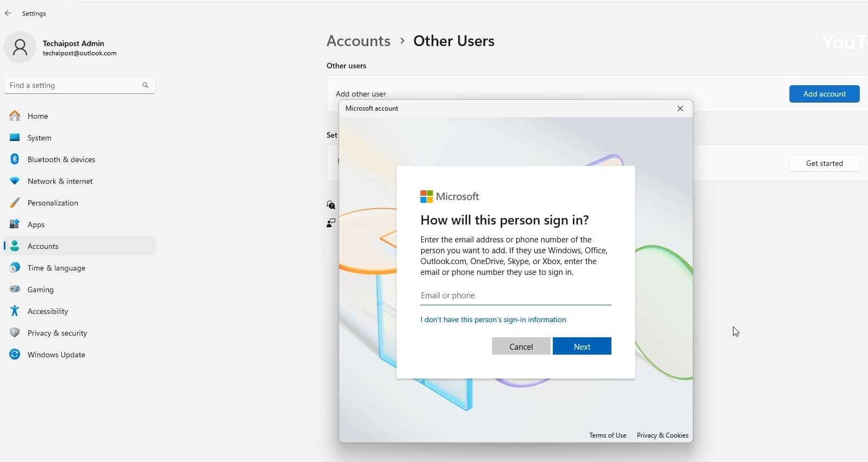868x462 pixels.
Task: Click the Gaming controller icon
Action: [15, 289]
